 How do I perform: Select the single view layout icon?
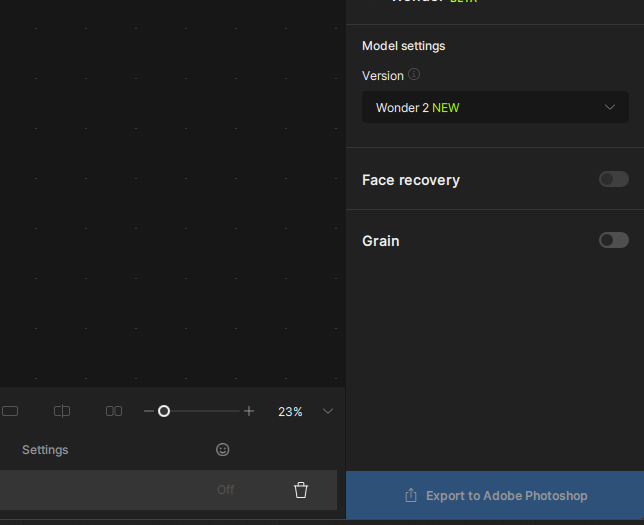tap(10, 411)
